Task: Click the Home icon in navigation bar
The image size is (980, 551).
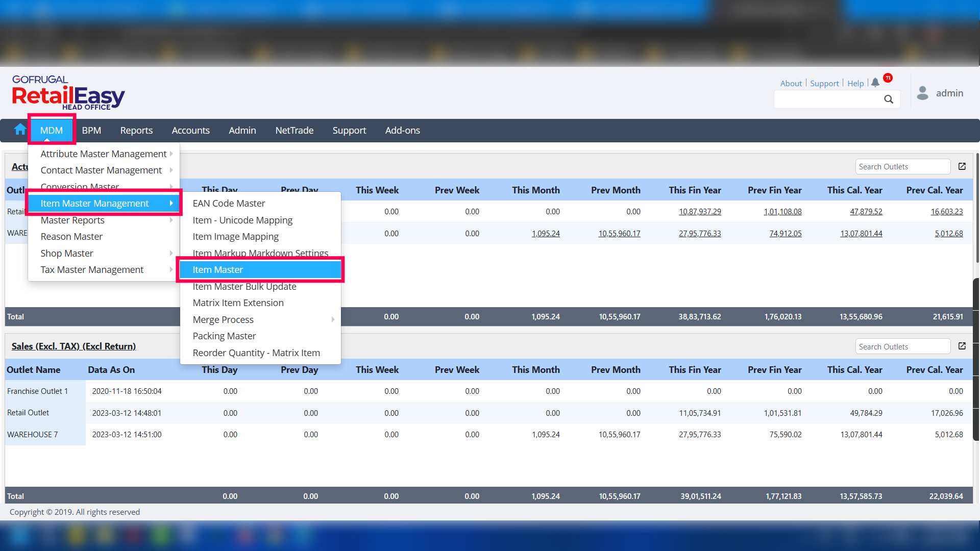Action: tap(20, 130)
